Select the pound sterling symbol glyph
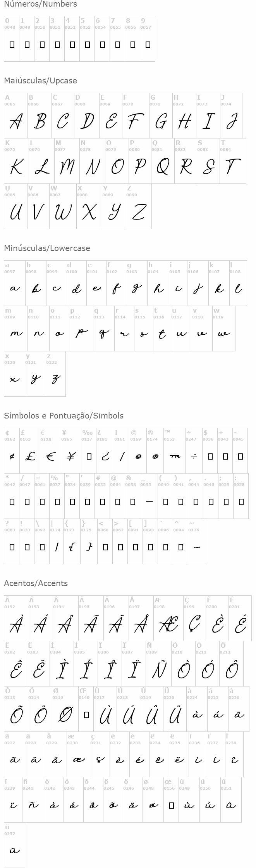256x868 pixels. click(30, 456)
